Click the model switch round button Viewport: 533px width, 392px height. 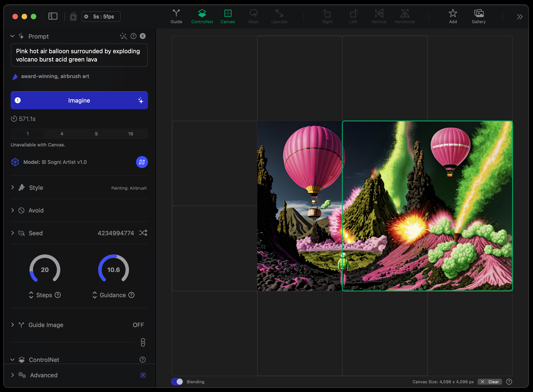(142, 162)
